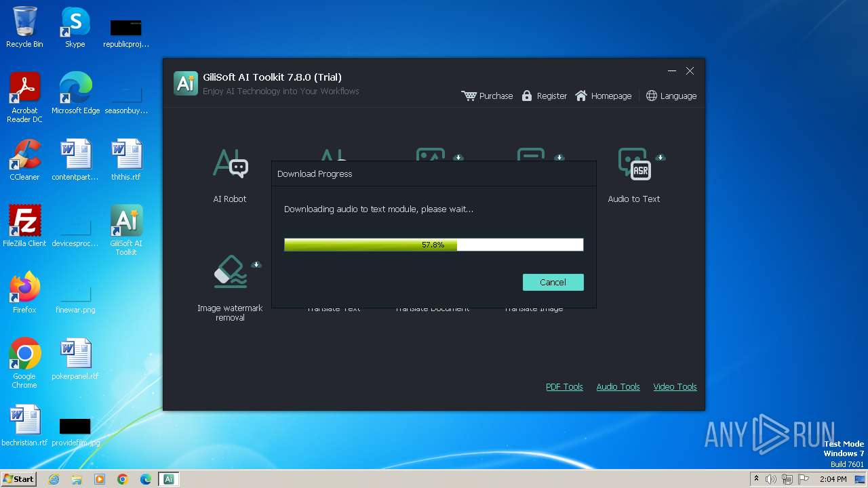Click the GiliSoft AI Toolkit logo icon
Screen dimensions: 868x488
click(186, 83)
